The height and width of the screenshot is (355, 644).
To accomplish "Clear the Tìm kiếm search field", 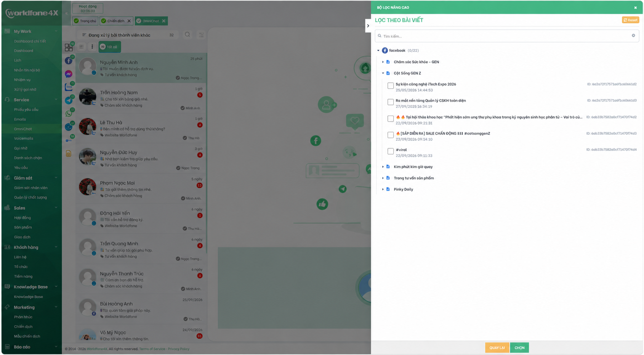I will (633, 36).
